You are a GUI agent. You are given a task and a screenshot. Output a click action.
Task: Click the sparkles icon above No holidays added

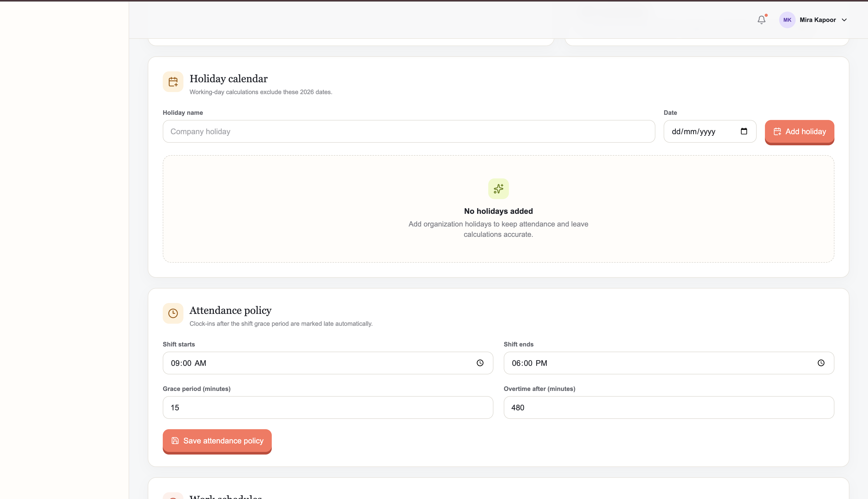[499, 188]
